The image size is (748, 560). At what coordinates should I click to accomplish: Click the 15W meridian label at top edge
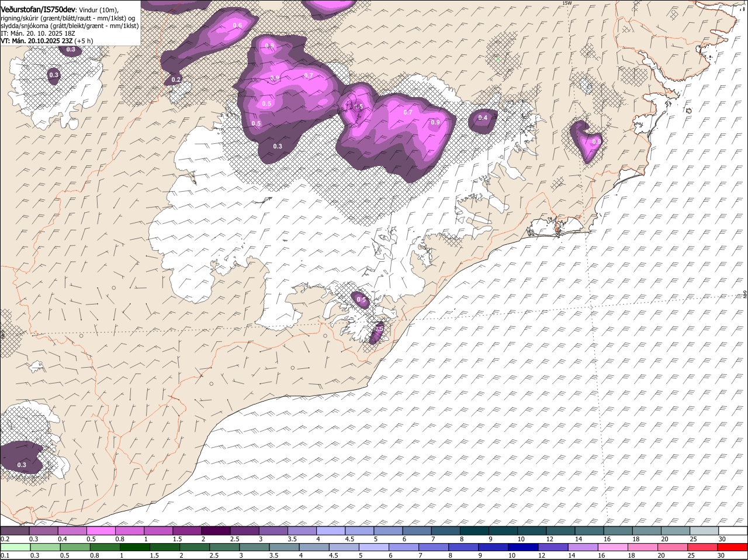566,3
